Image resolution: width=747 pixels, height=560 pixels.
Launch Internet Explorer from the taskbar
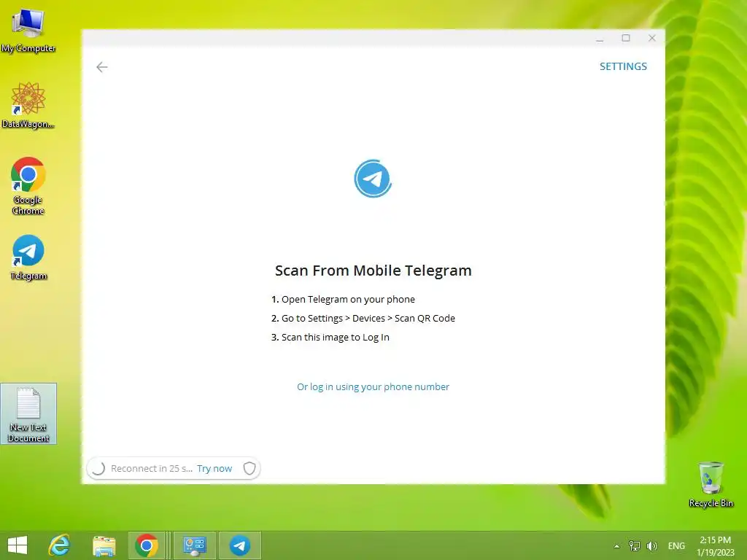(x=60, y=545)
